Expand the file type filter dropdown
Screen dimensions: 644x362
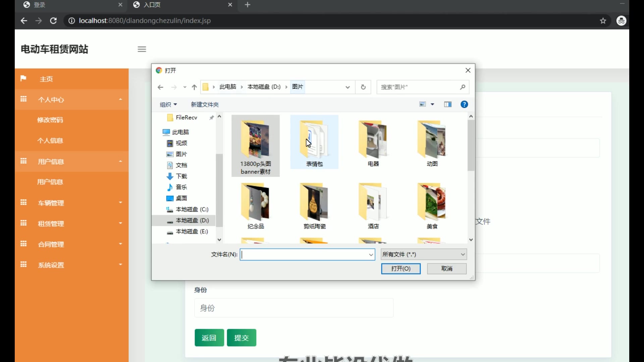click(424, 254)
